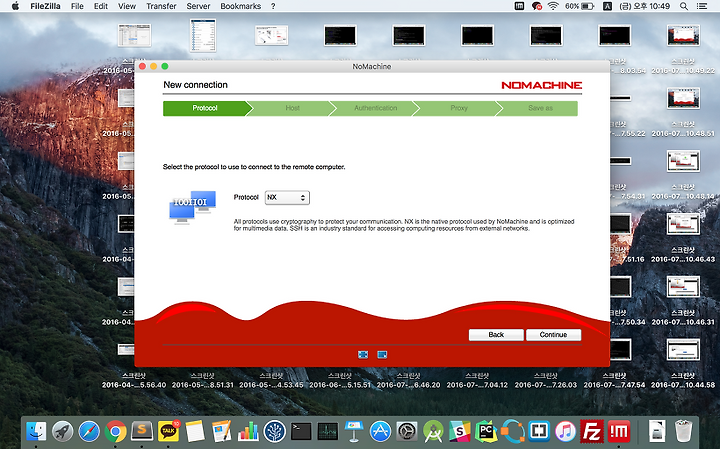Click the chat notification menu bar icon
This screenshot has height=449, width=720.
536,6
